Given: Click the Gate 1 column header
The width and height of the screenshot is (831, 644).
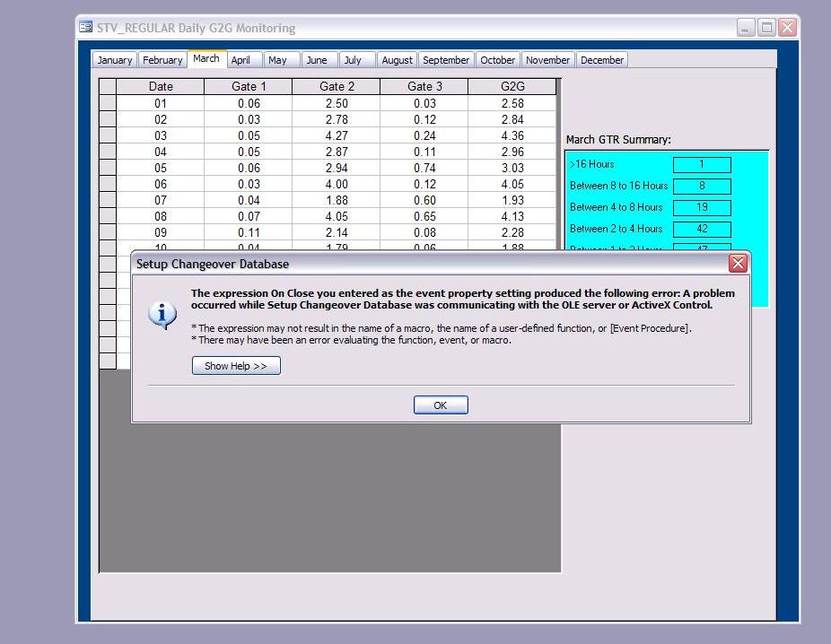Looking at the screenshot, I should [x=249, y=86].
